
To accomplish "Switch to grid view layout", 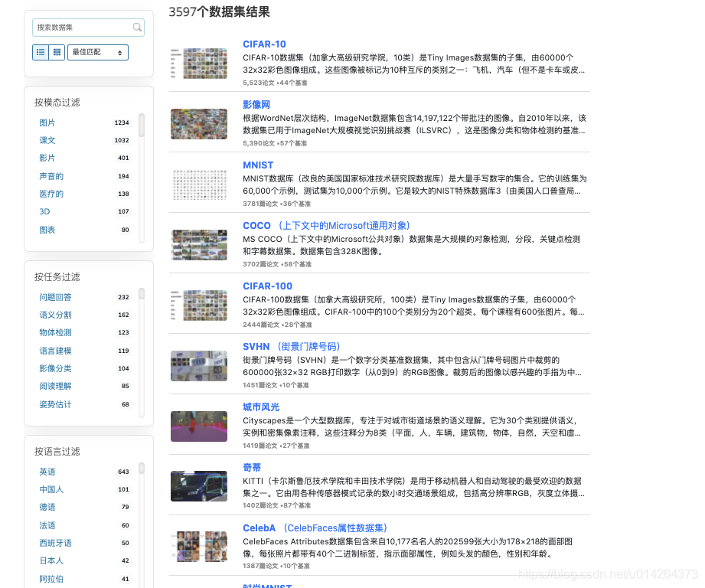I will 57,52.
